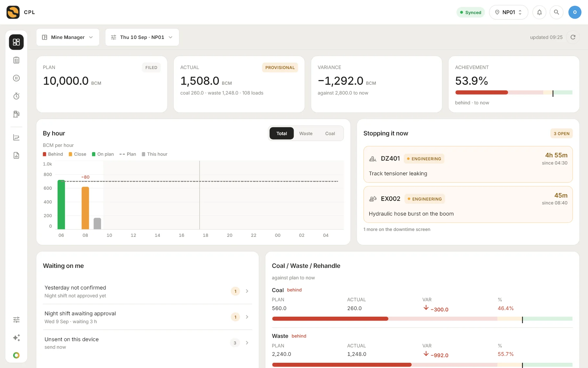Screen dimensions: 588x368
Task: Open the checklist report sidebar icon
Action: click(16, 60)
